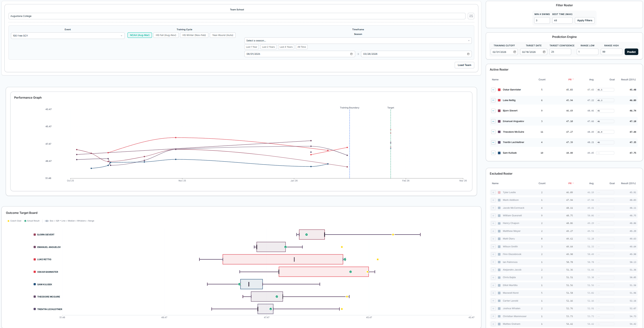The height and width of the screenshot is (328, 644).
Task: Add Tyler Leslie back with the plus icon
Action: pyautogui.click(x=493, y=192)
